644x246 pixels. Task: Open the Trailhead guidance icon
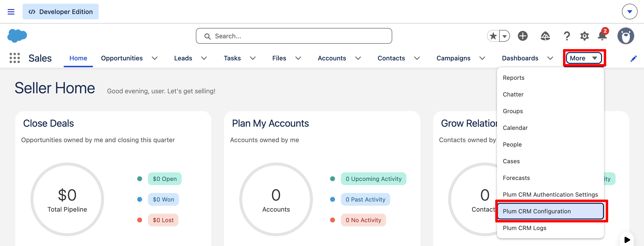(545, 36)
